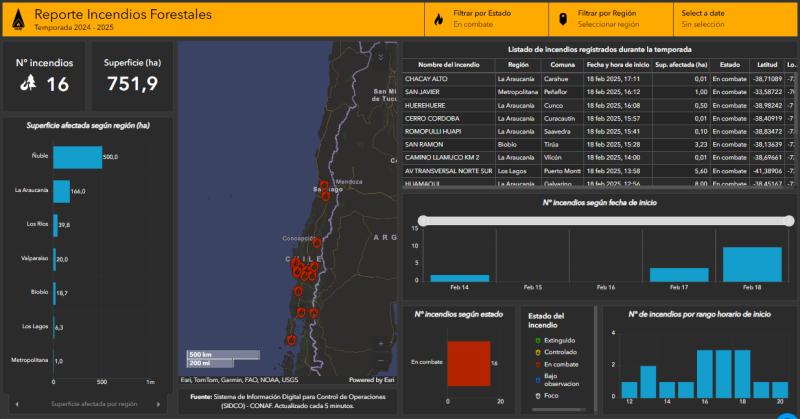Click the flame icon beside Filtrar por Estado
The height and width of the screenshot is (419, 800).
coord(438,19)
